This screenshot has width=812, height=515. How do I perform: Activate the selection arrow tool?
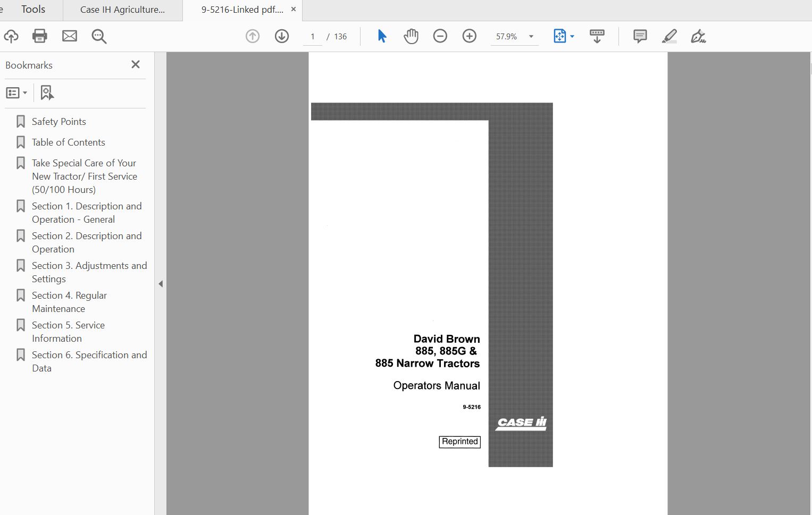pyautogui.click(x=382, y=36)
